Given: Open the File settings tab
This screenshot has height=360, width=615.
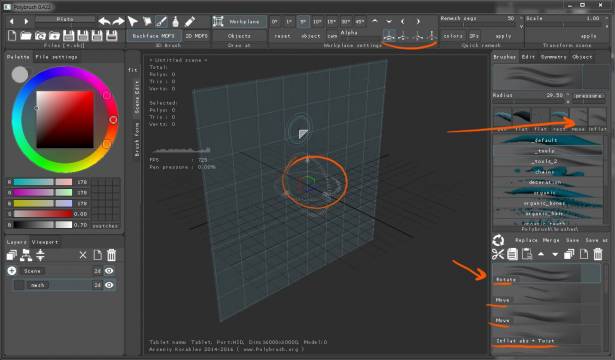Looking at the screenshot, I should click(x=56, y=57).
